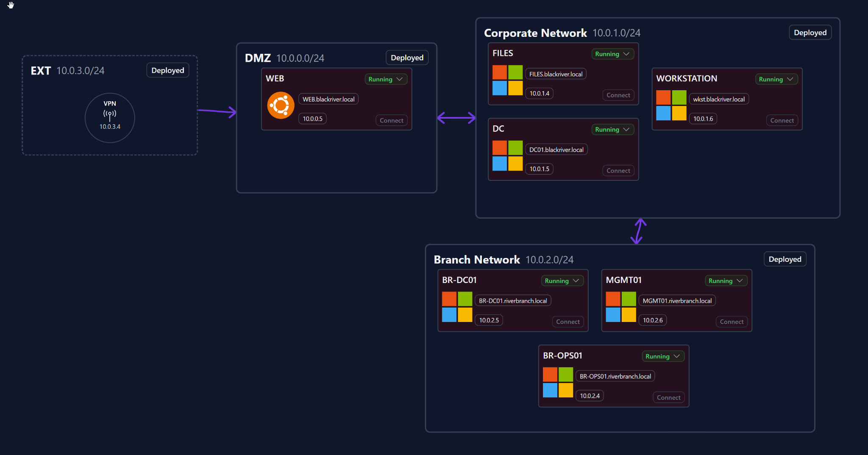This screenshot has height=455, width=868.
Task: Connect to the BR-OPS01 machine
Action: click(669, 397)
